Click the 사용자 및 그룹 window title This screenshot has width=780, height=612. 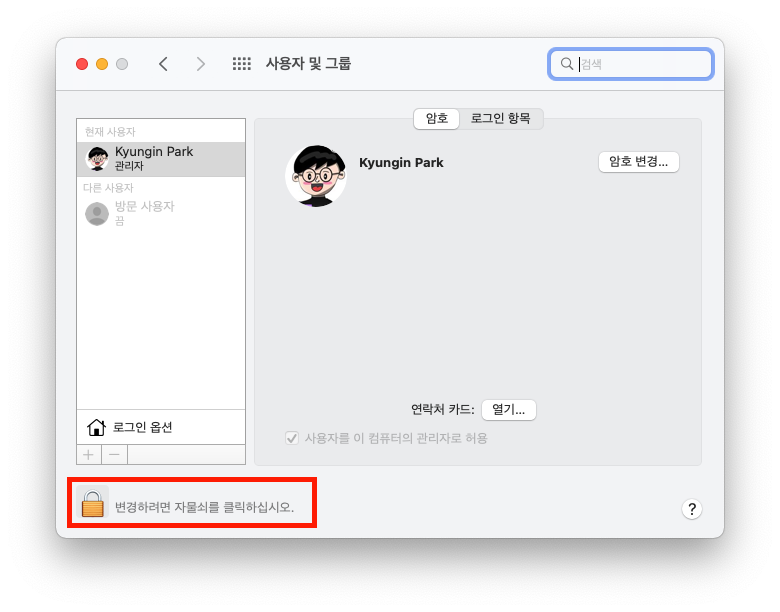[x=308, y=64]
